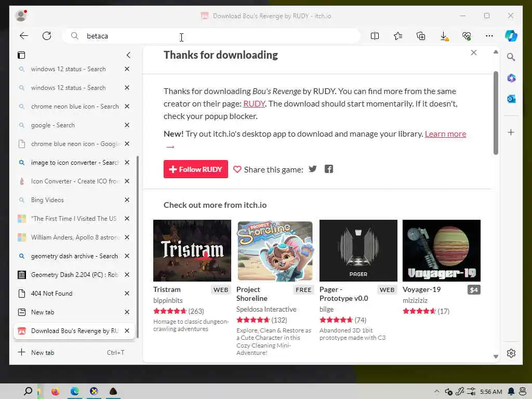
Task: Open the Favorites star icon
Action: pos(398,36)
